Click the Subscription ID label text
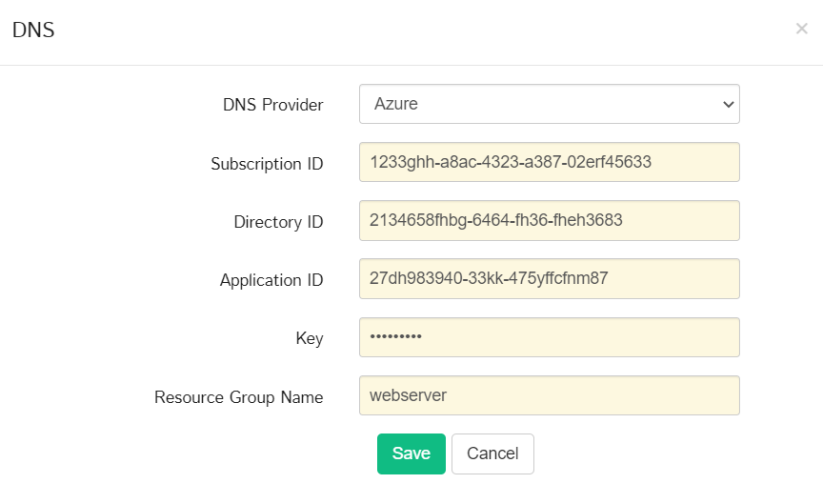 click(267, 164)
